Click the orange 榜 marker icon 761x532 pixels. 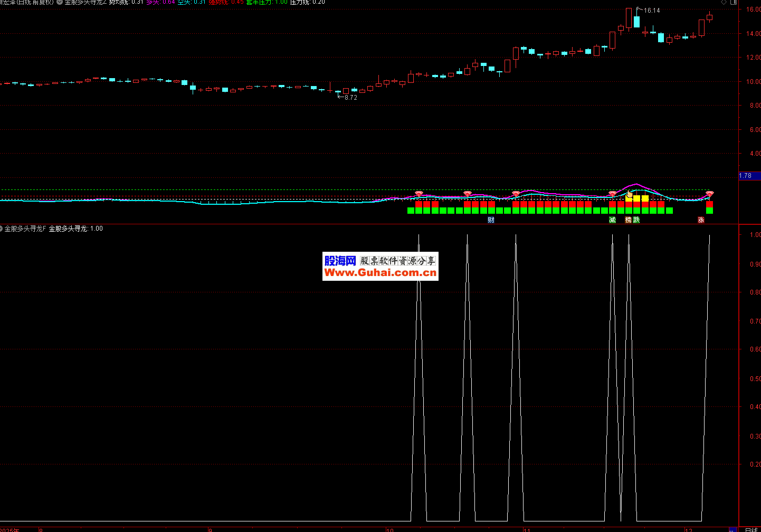coord(629,220)
